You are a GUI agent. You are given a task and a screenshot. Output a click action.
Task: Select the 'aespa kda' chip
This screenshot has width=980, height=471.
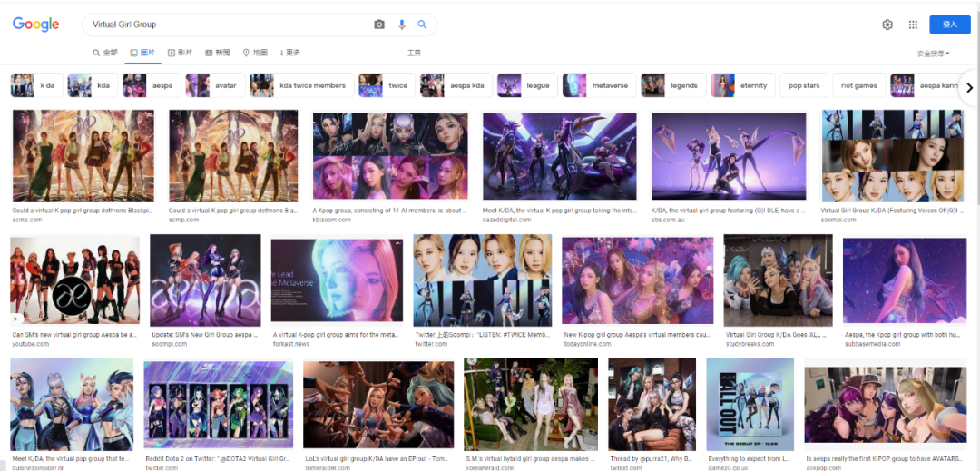(x=456, y=85)
